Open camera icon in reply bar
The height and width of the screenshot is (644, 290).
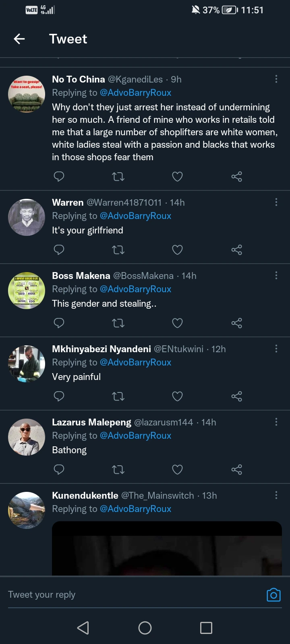pyautogui.click(x=273, y=595)
